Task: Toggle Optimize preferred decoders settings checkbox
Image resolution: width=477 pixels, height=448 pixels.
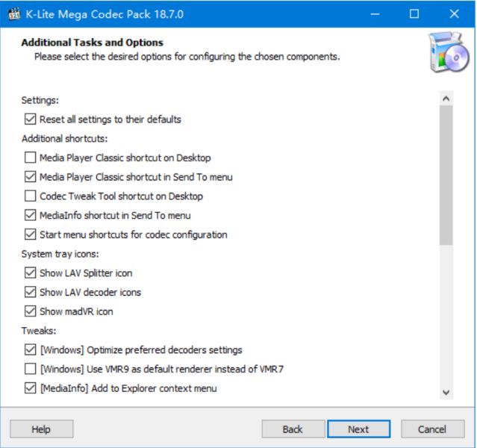Action: click(x=30, y=349)
